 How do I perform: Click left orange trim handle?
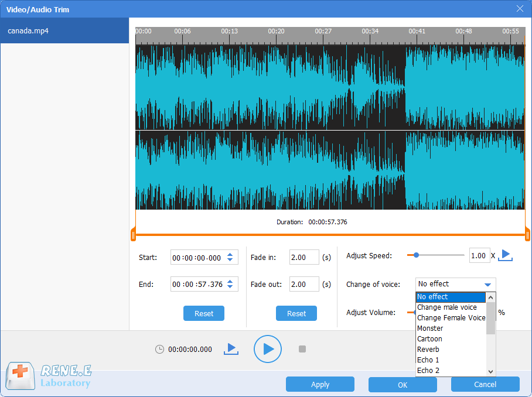[134, 235]
